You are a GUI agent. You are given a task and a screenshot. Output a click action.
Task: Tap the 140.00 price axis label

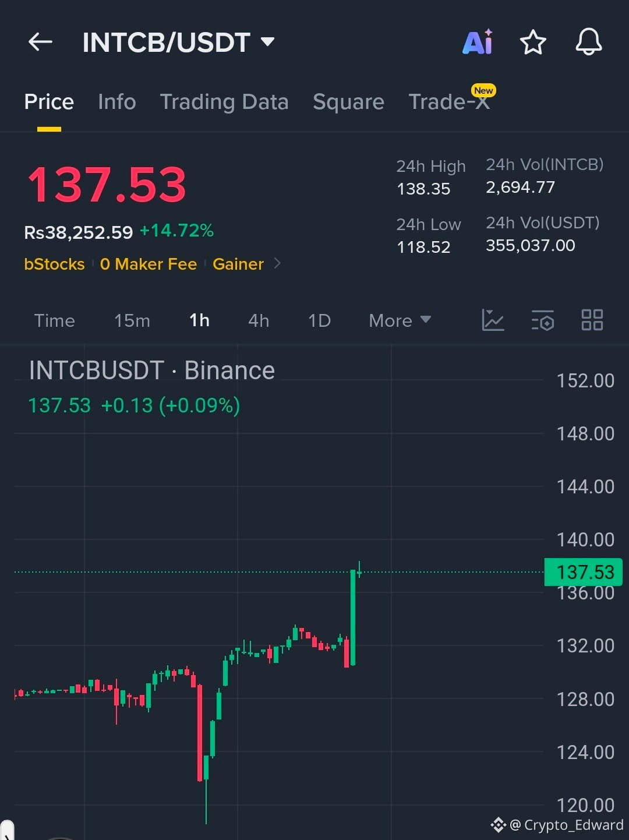click(585, 540)
